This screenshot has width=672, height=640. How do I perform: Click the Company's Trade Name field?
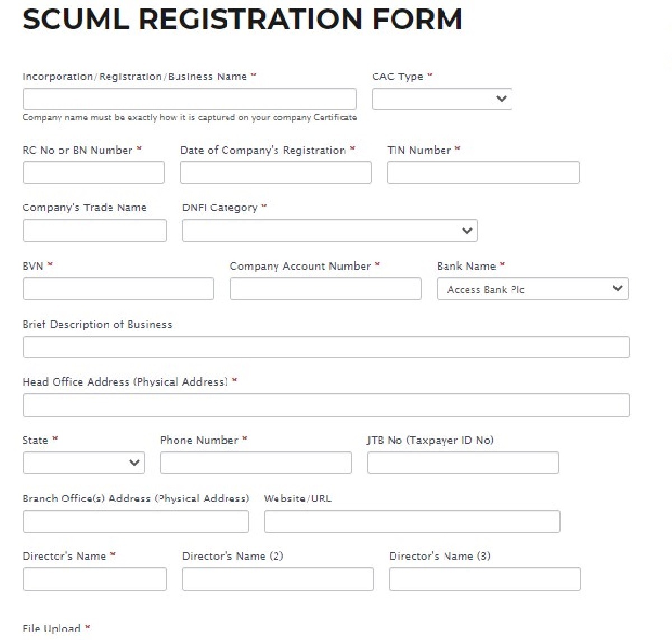[x=94, y=230]
